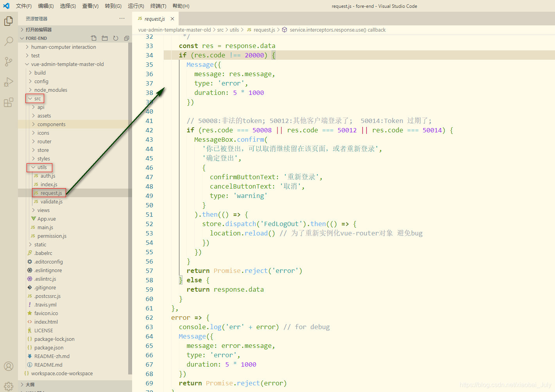The height and width of the screenshot is (392, 555).
Task: Open the 转到(G) menu
Action: click(x=113, y=6)
